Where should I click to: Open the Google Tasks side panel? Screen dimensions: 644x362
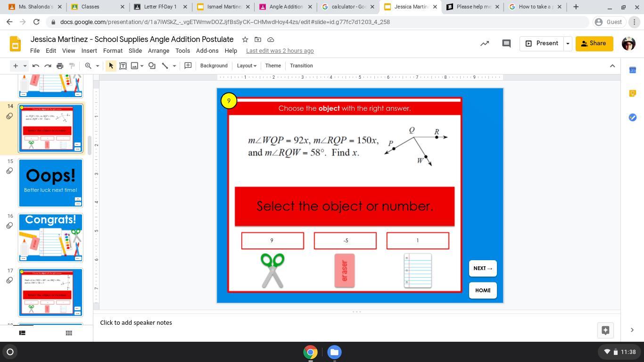(x=633, y=117)
